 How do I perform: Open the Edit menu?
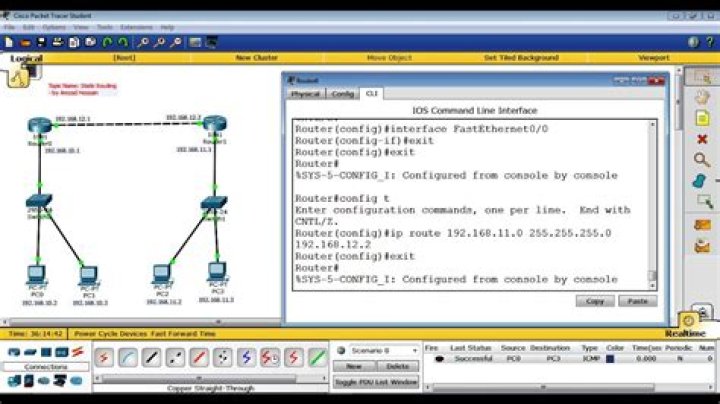tap(28, 27)
